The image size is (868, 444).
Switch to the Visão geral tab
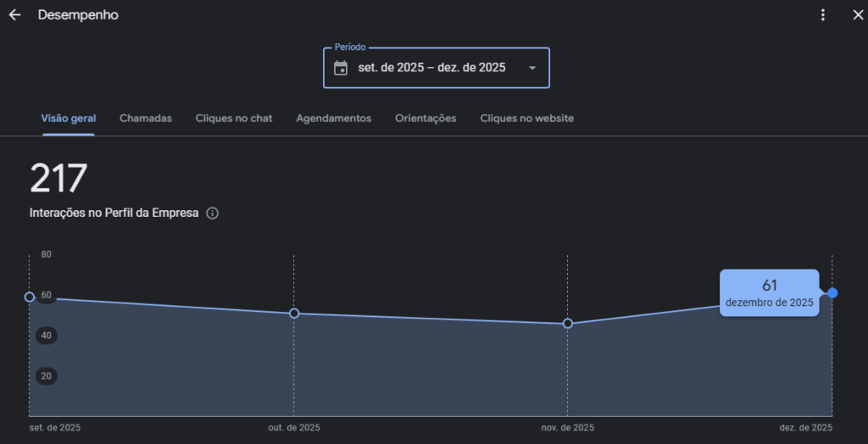pos(69,119)
